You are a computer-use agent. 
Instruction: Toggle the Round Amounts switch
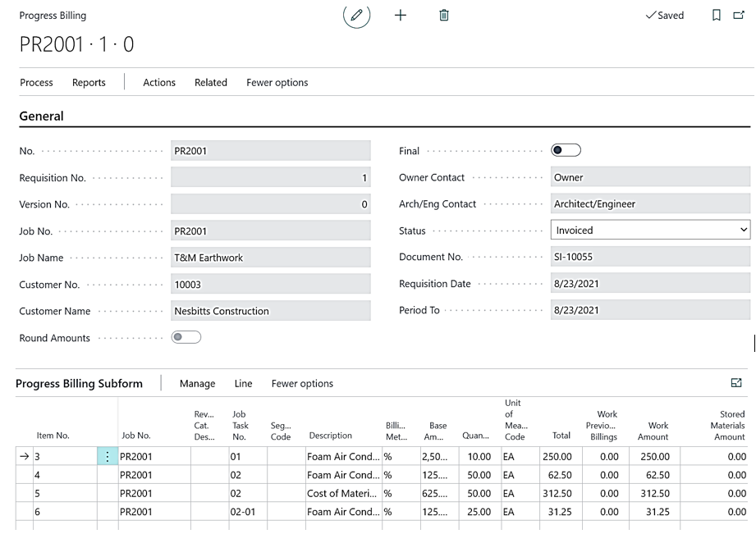point(186,337)
